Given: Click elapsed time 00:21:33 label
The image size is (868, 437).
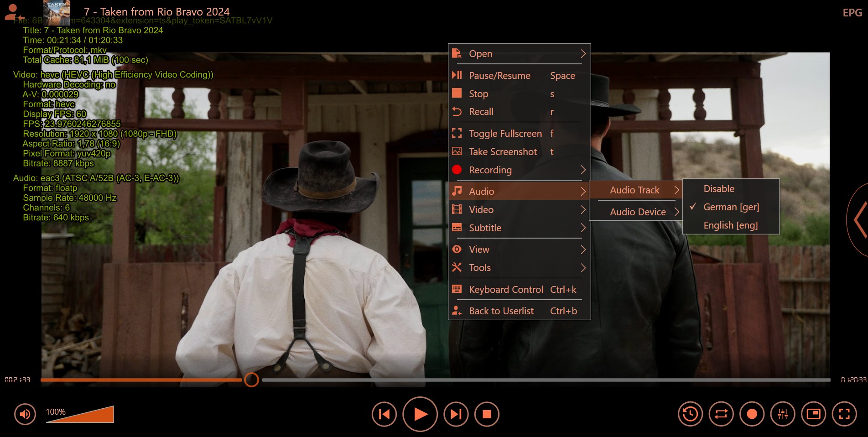Looking at the screenshot, I should coord(17,380).
